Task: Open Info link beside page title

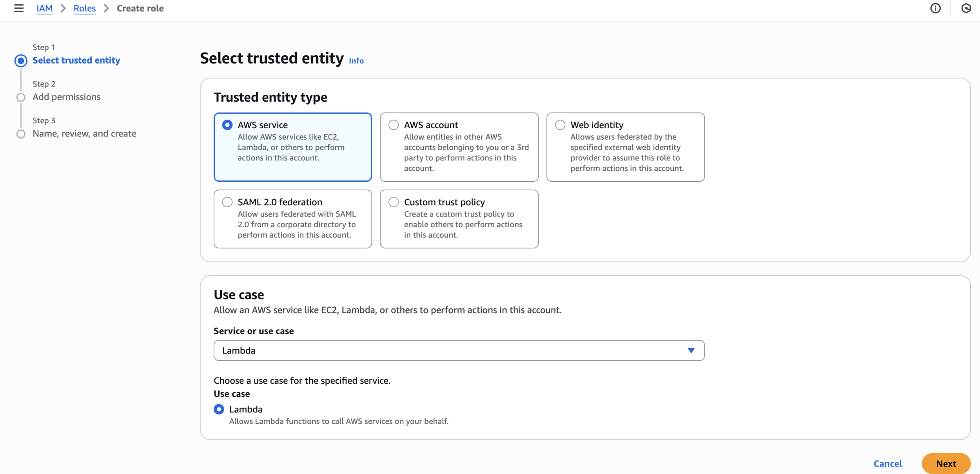Action: click(356, 61)
